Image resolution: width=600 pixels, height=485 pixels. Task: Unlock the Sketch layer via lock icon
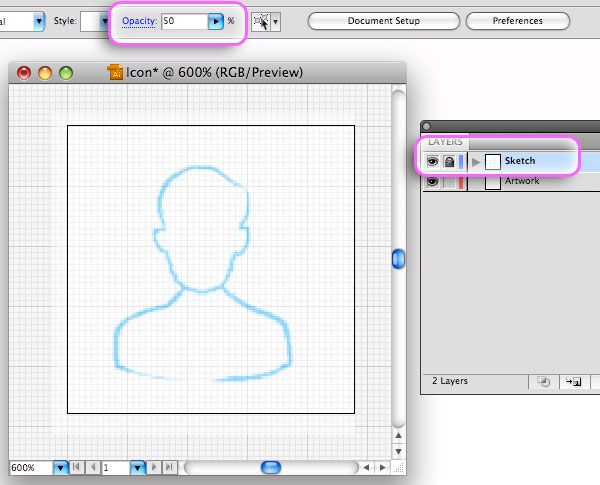(449, 162)
